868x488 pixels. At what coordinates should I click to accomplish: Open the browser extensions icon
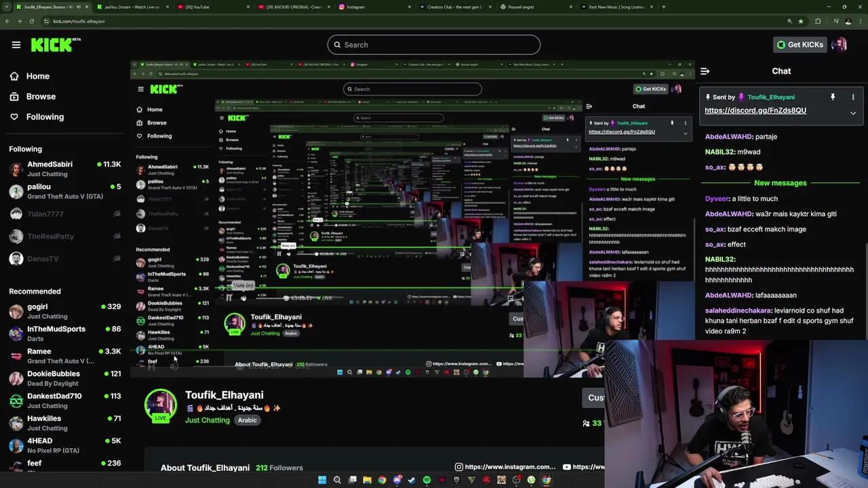coord(818,21)
